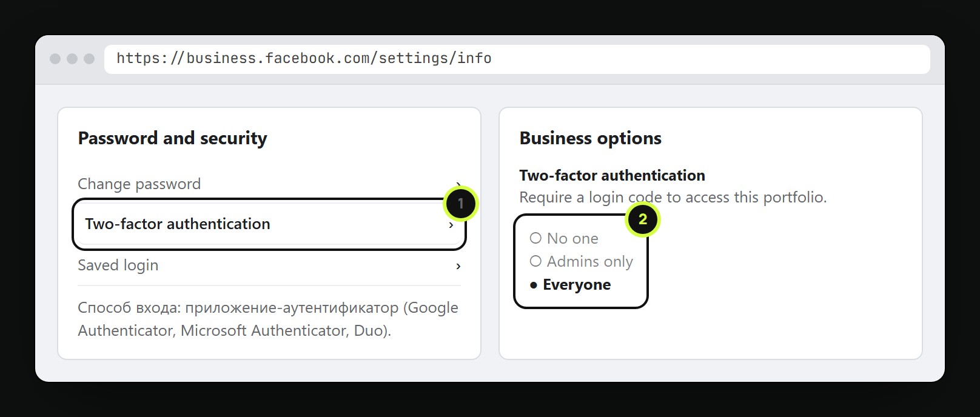Expand the Saved login chevron arrow
This screenshot has width=980, height=417.
(x=458, y=266)
